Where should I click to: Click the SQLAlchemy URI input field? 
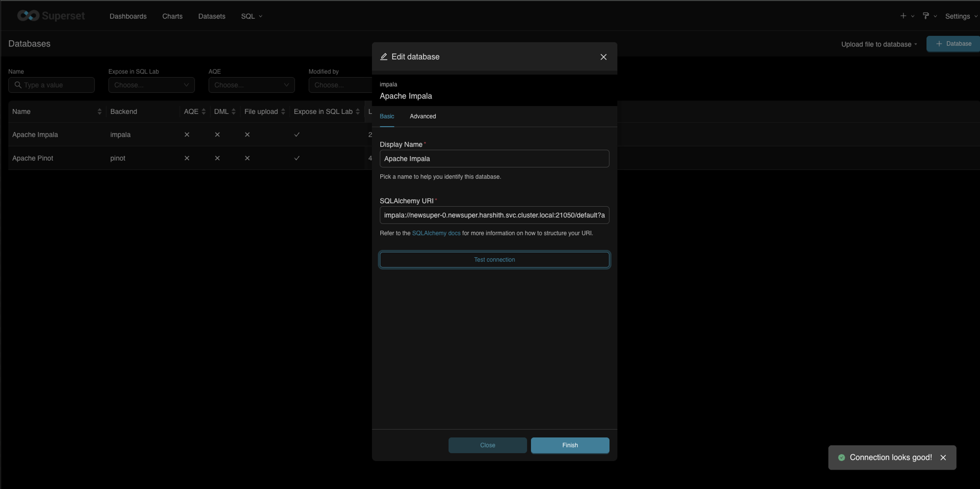point(495,215)
